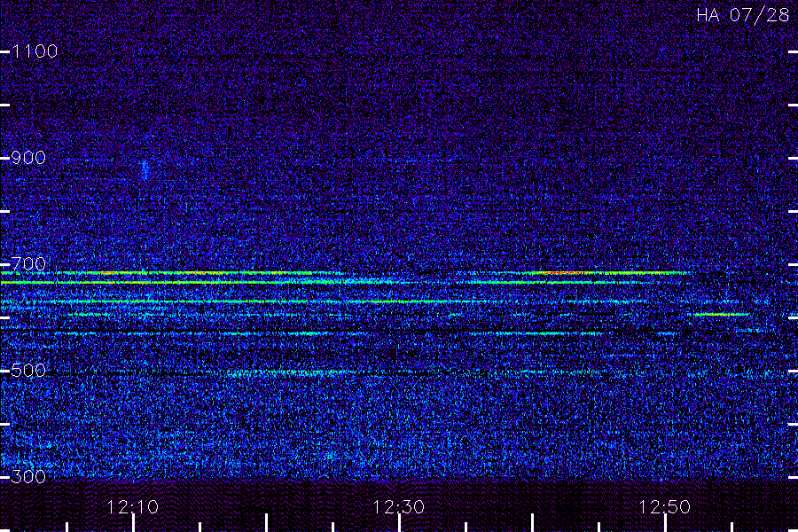Click the tall tick mark below 12:10

click(x=133, y=523)
